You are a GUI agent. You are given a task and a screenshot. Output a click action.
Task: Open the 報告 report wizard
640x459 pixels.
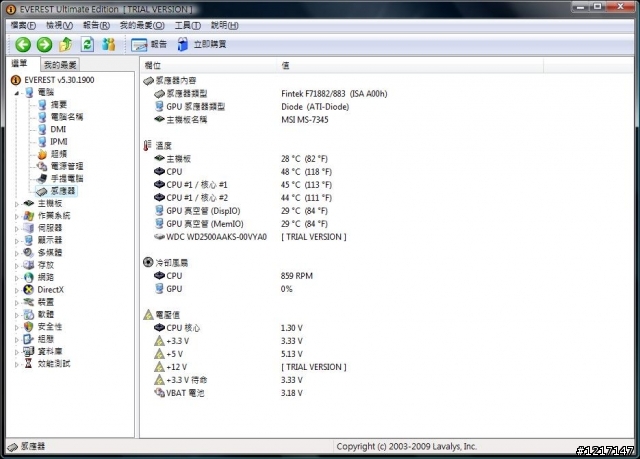point(149,44)
